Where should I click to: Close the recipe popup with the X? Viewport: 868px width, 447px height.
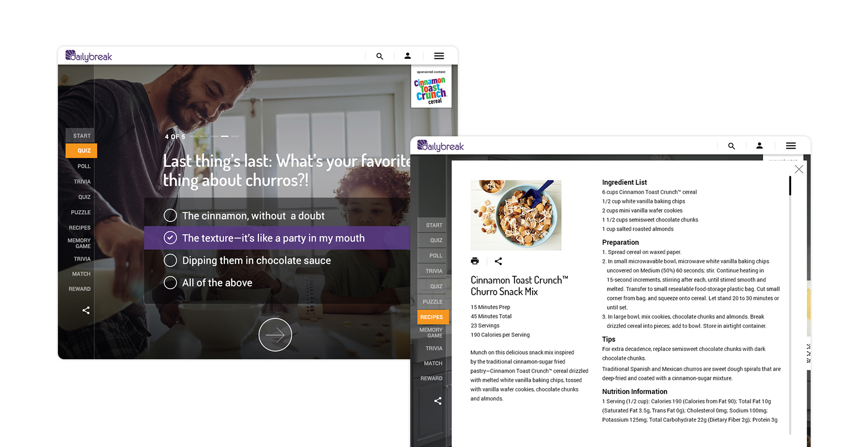pos(799,169)
